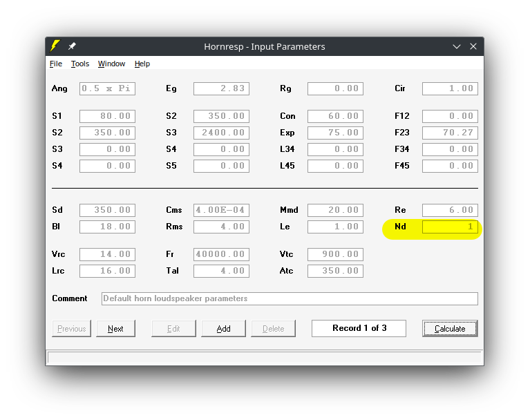The height and width of the screenshot is (420, 530).
Task: Go to the Next record
Action: pyautogui.click(x=115, y=328)
